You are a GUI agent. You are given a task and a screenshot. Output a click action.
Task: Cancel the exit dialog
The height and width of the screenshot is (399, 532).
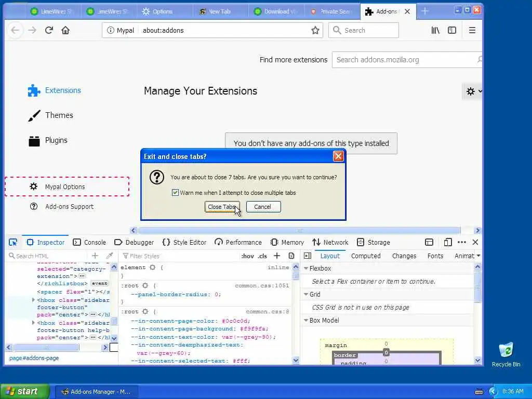tap(263, 207)
